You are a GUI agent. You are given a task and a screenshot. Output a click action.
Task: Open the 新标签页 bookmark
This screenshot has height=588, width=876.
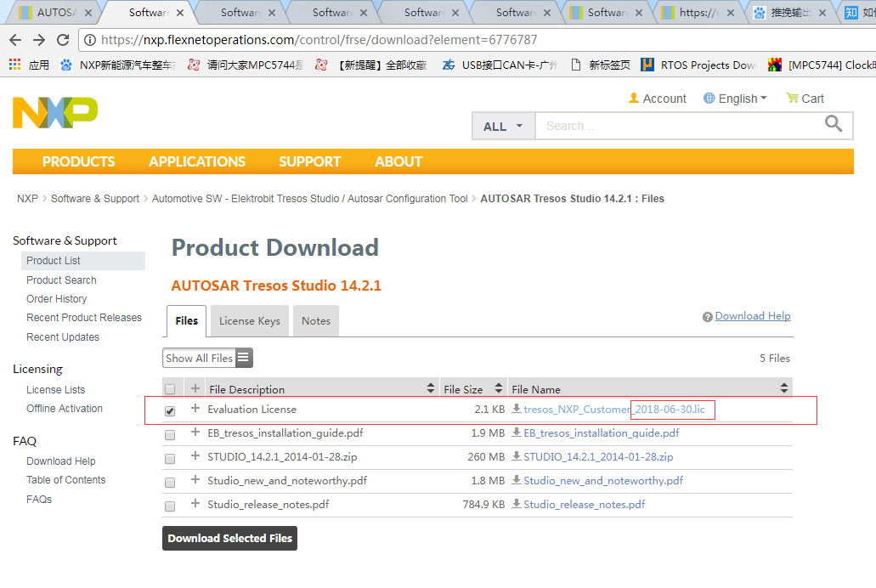(601, 65)
